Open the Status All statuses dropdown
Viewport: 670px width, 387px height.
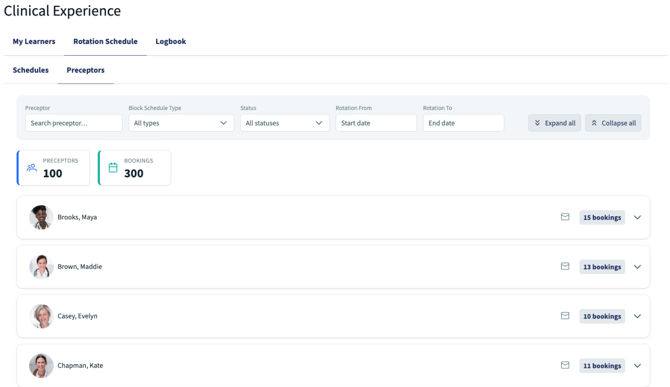point(285,123)
